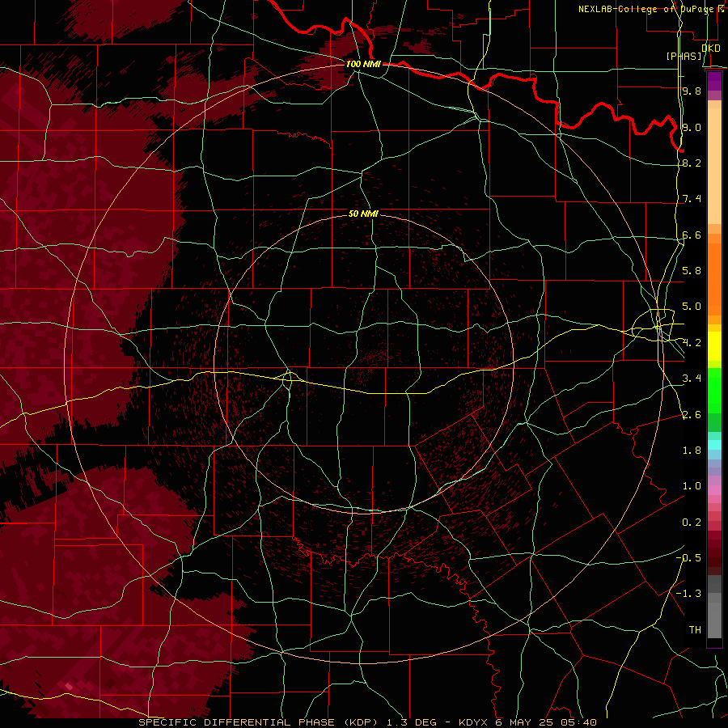The image size is (728, 728).
Task: Select the 9.0 legend value
Action: [x=692, y=127]
